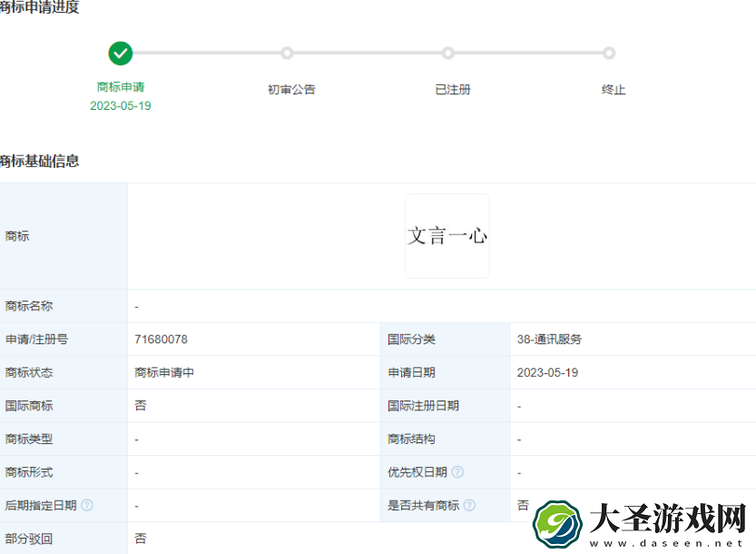This screenshot has width=756, height=554.
Task: Click the 初审公告 step label
Action: [x=291, y=90]
